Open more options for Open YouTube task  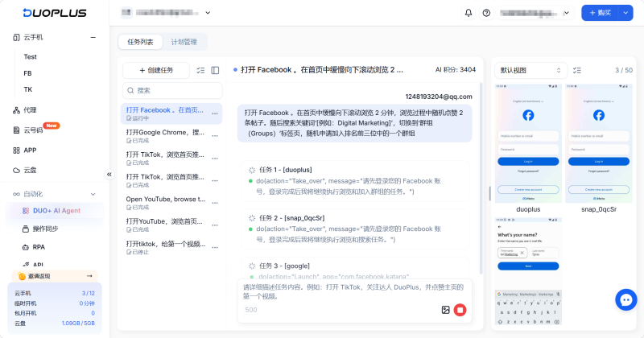click(215, 203)
